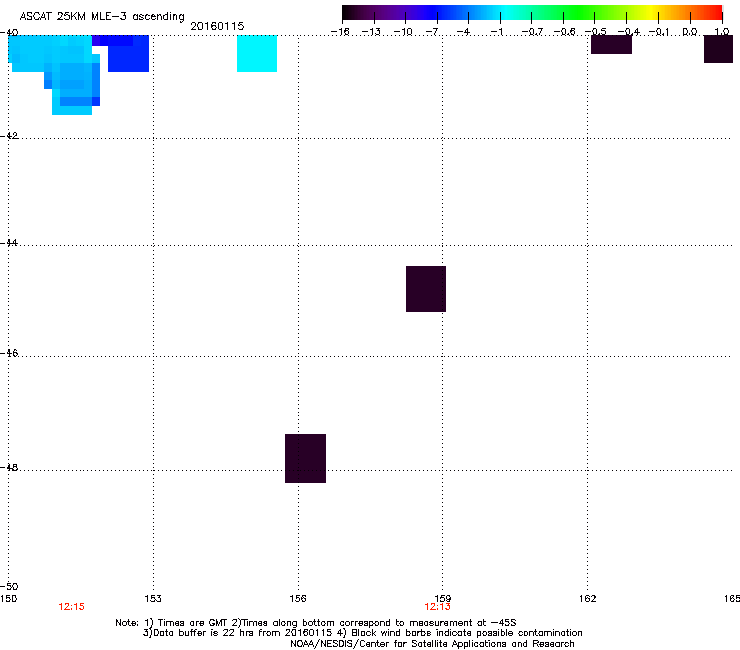Click the color scale value '-13'
740x650 pixels.
(371, 32)
